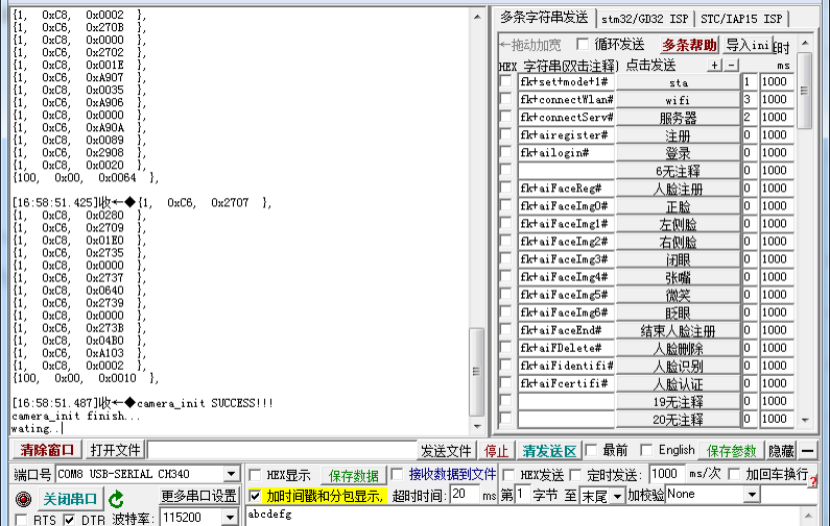The width and height of the screenshot is (830, 526).
Task: Click the 关闭串口 button
Action: pyautogui.click(x=70, y=499)
